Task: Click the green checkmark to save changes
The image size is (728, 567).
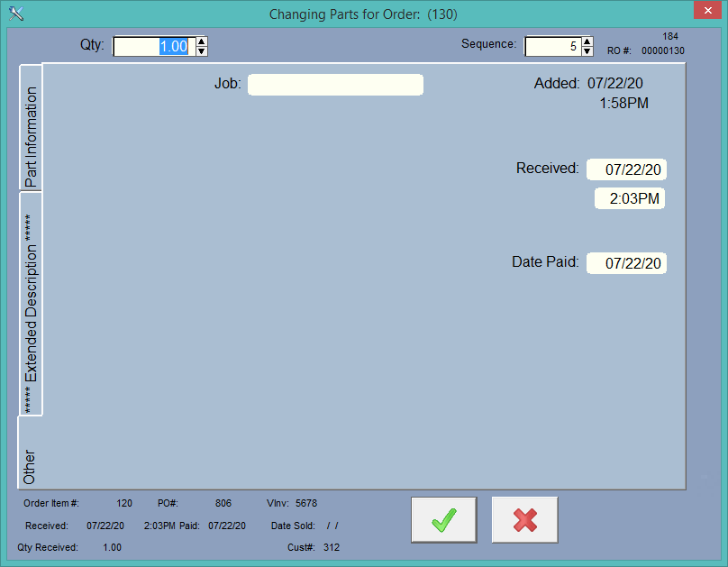Action: (x=443, y=520)
